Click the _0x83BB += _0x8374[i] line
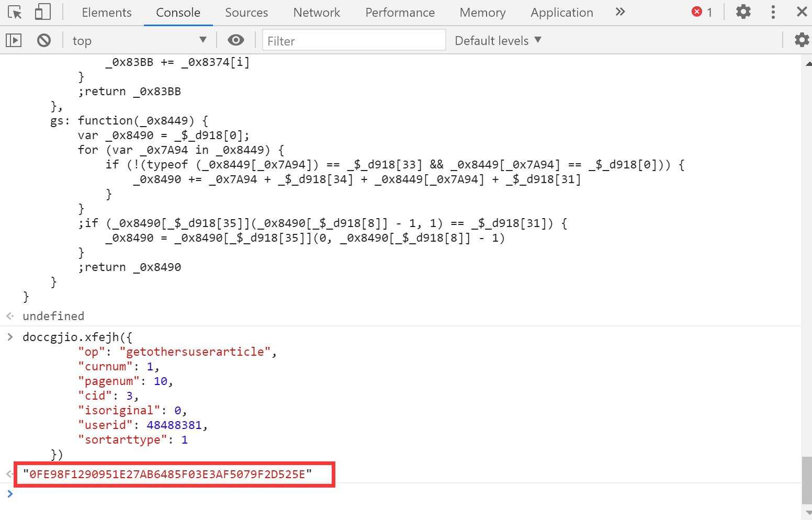 coord(177,62)
